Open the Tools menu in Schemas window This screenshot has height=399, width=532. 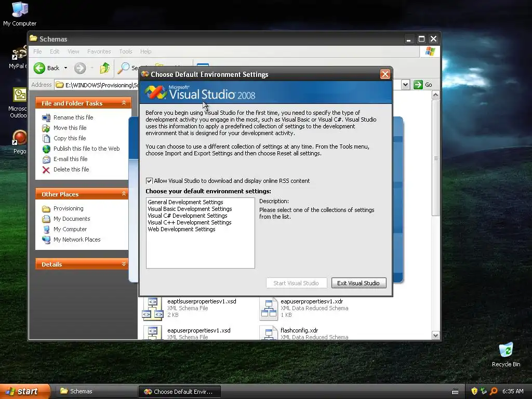coord(126,51)
